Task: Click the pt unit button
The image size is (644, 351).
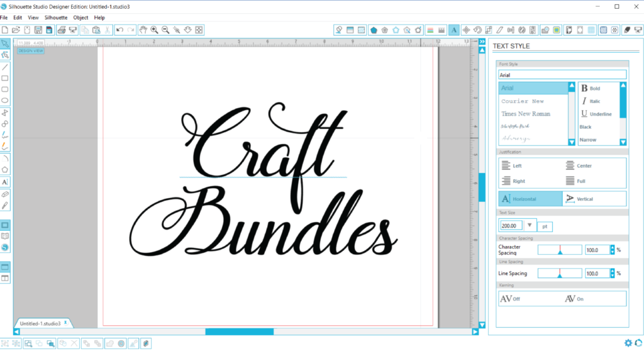Action: tap(545, 226)
